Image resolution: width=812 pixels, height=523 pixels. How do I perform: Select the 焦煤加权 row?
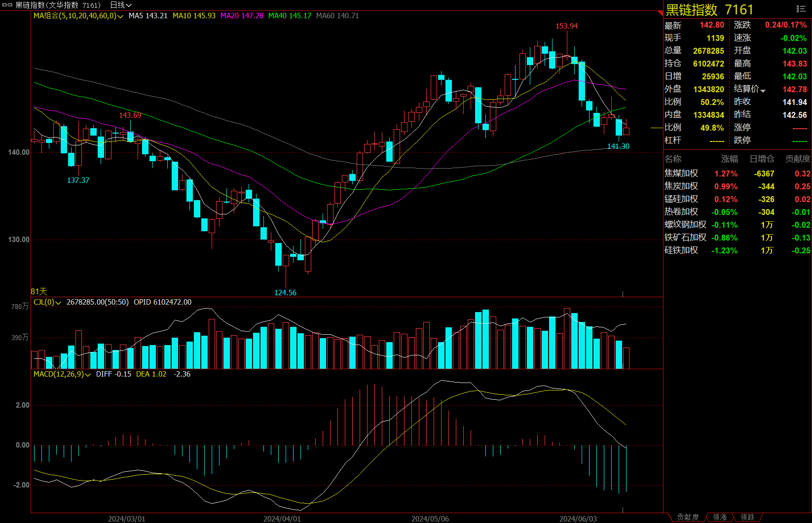[681, 174]
